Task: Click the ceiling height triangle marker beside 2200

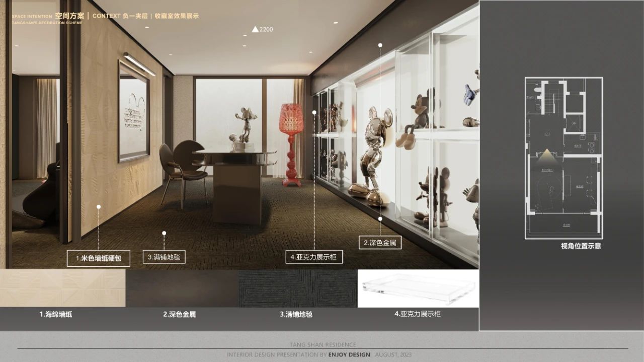Action: click(x=255, y=30)
